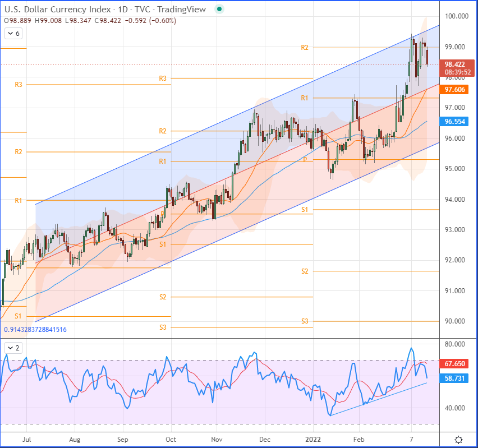
Task: Click the 98.422 current price label
Action: (x=454, y=64)
